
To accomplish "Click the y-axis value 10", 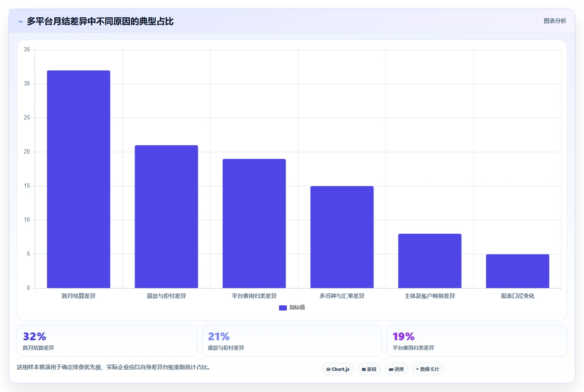I will (x=27, y=220).
